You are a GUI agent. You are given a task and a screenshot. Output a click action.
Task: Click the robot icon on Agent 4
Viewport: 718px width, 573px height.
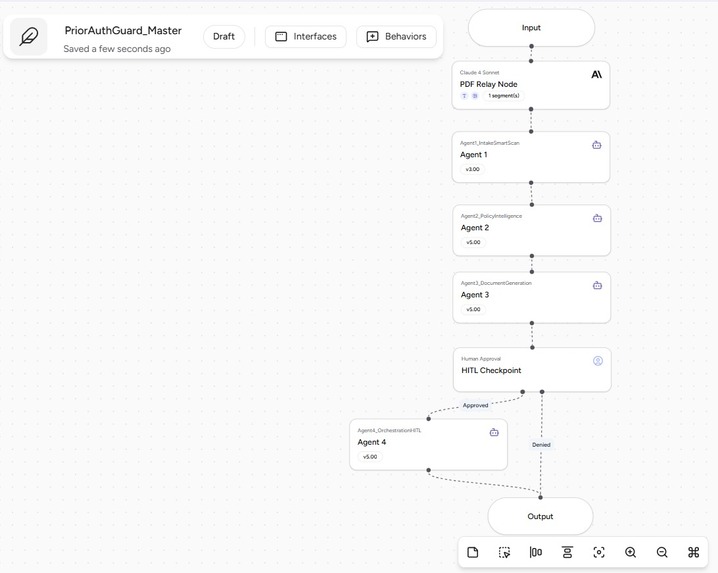click(494, 432)
